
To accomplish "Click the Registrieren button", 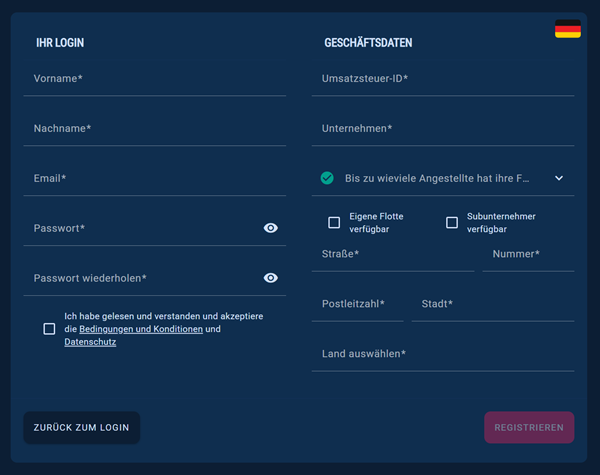I will [x=529, y=427].
